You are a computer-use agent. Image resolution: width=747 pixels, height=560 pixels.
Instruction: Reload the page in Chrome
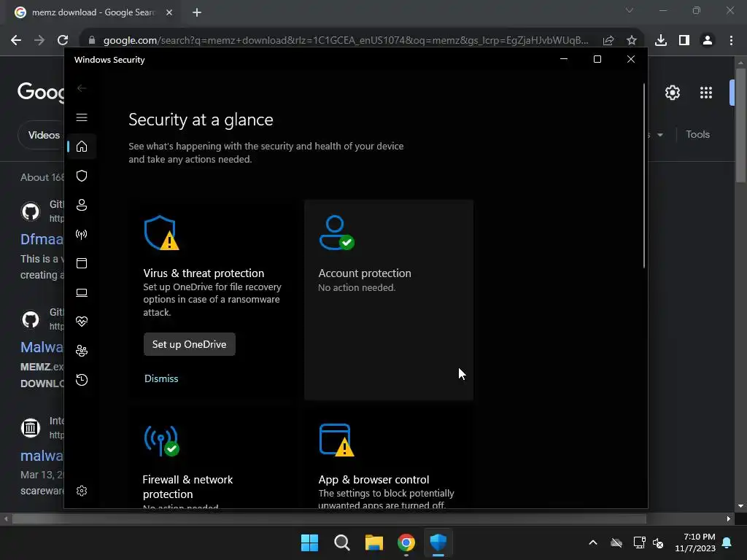(x=63, y=40)
